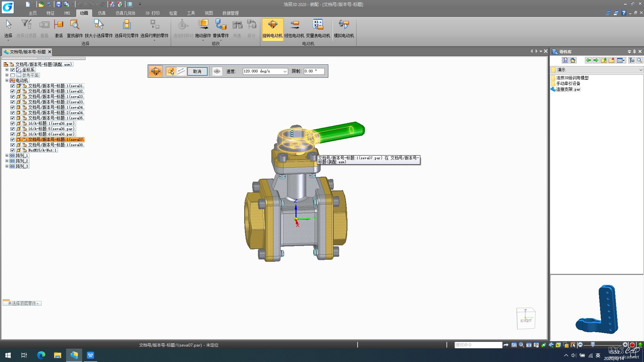Toggle 坐标系 visibility checkbox

(12, 70)
